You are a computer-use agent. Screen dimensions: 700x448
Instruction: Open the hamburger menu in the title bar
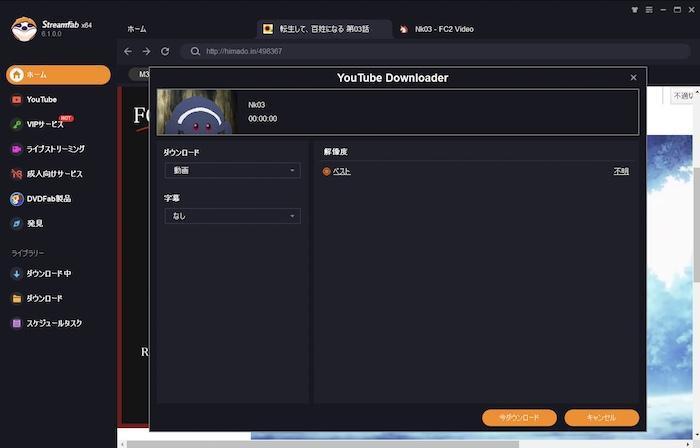(x=649, y=9)
